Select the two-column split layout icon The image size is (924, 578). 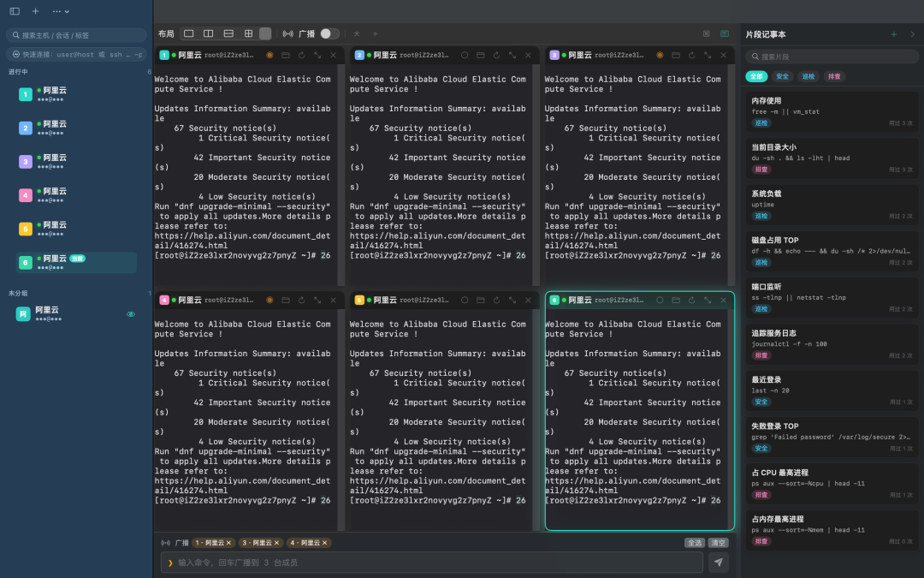pos(209,33)
